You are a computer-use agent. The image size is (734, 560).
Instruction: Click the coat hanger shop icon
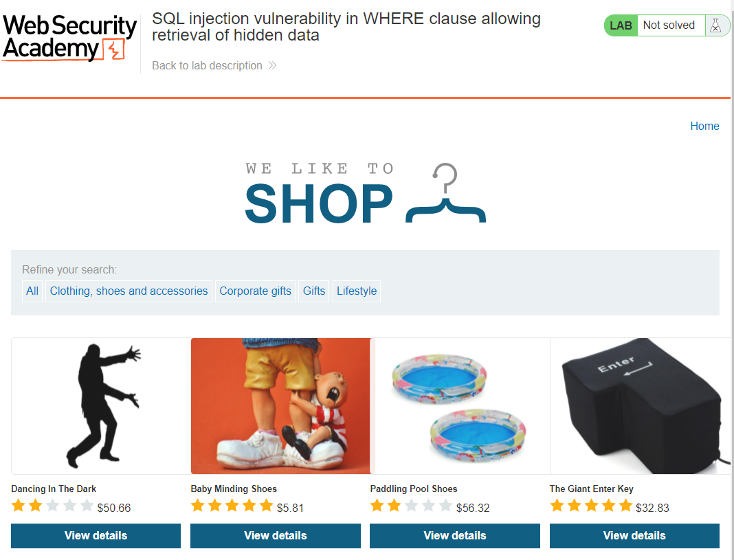[445, 193]
